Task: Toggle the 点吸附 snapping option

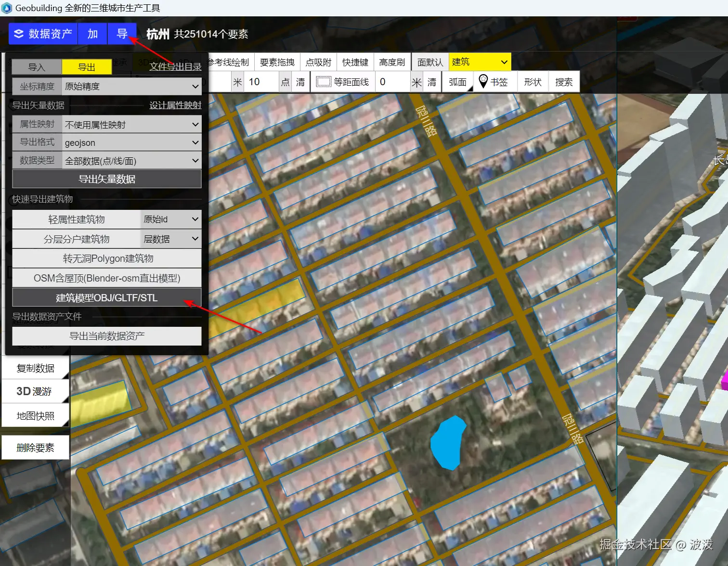Action: tap(318, 62)
